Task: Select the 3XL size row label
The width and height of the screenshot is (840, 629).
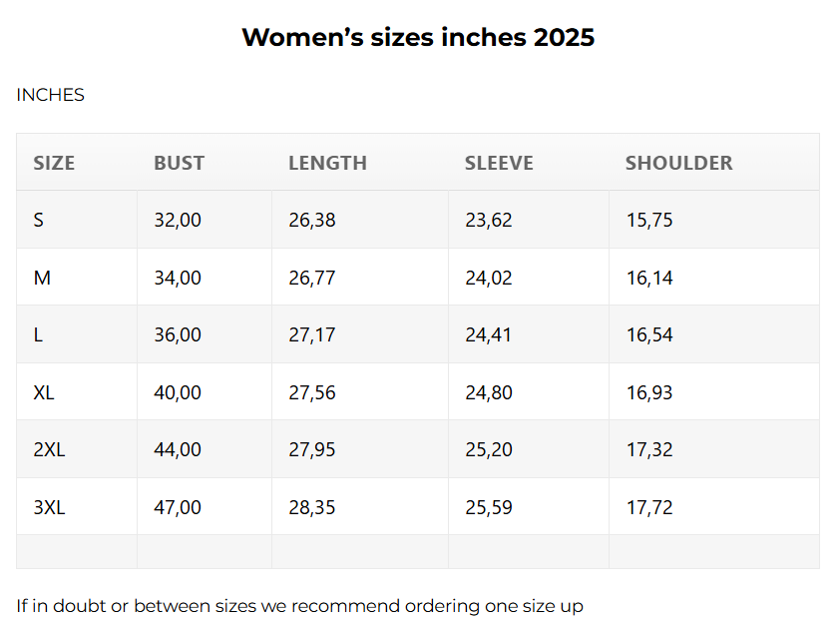Action: point(49,507)
